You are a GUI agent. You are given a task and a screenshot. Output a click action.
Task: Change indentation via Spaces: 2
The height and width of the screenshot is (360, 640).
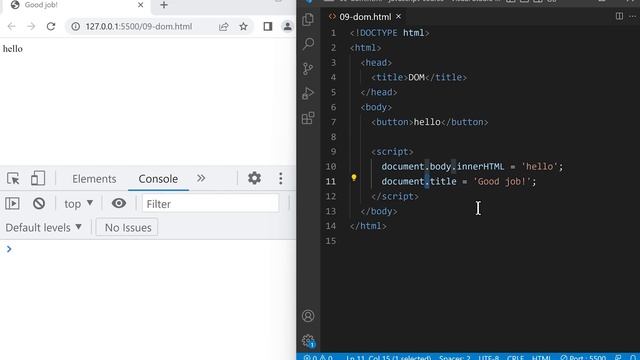[455, 357]
